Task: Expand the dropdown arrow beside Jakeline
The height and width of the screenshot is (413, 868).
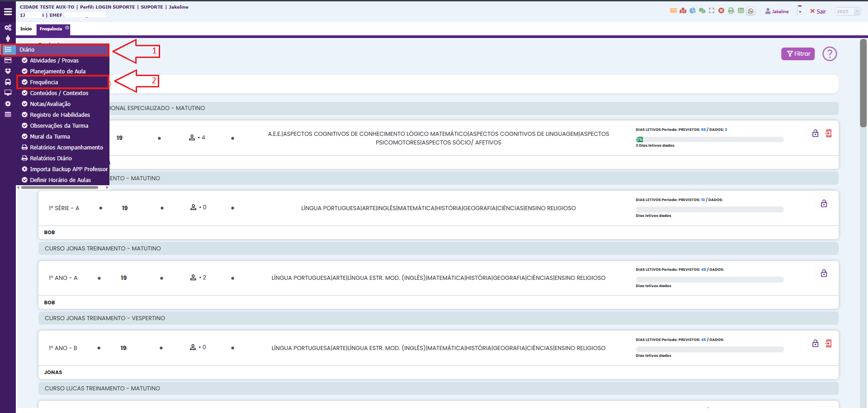Action: click(x=800, y=11)
